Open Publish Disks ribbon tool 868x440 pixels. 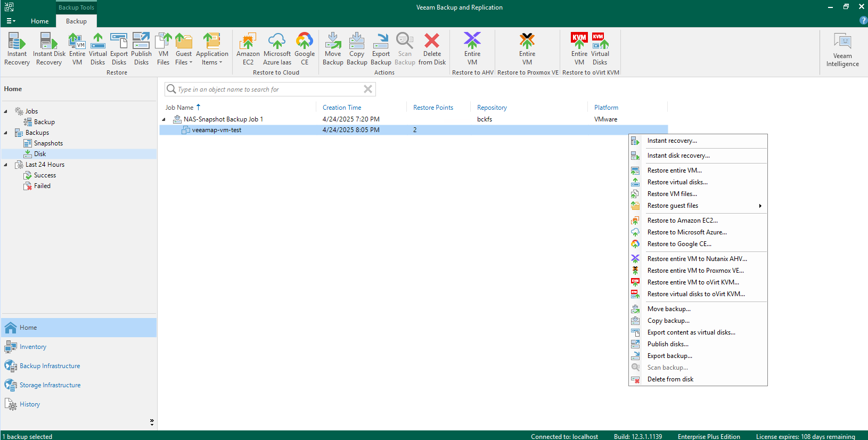tap(141, 49)
